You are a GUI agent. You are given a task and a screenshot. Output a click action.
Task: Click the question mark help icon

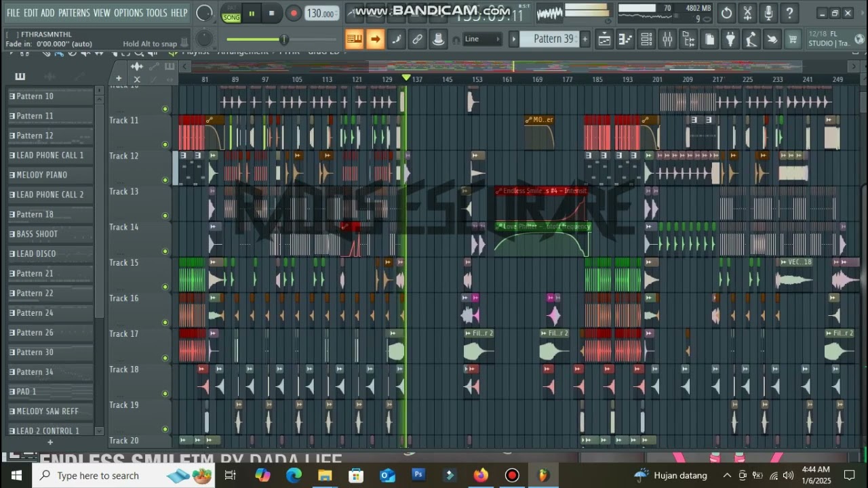pyautogui.click(x=789, y=13)
